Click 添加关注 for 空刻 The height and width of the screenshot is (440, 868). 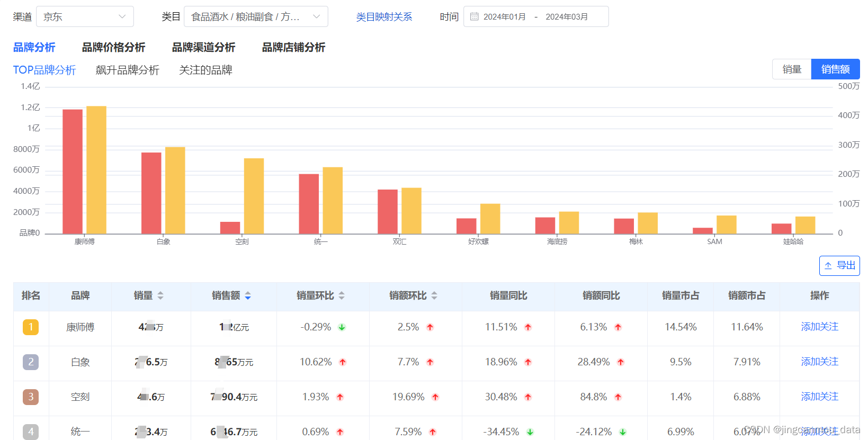[x=819, y=397]
